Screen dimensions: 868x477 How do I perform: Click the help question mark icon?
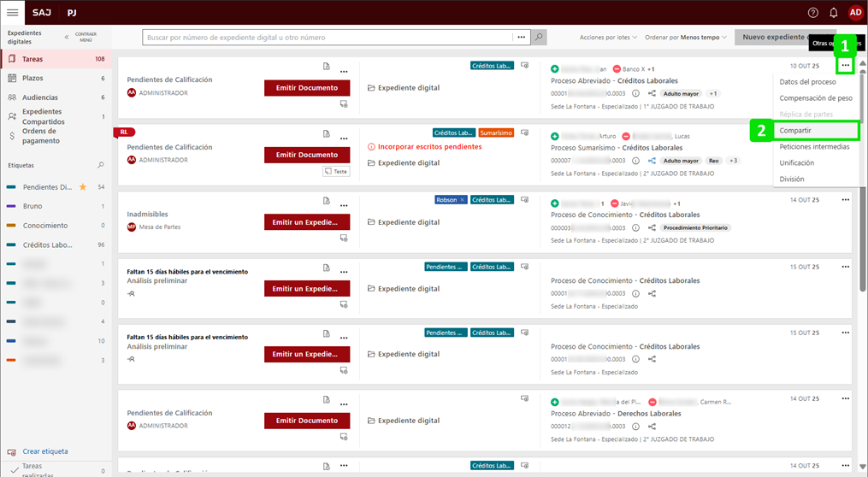tap(812, 13)
